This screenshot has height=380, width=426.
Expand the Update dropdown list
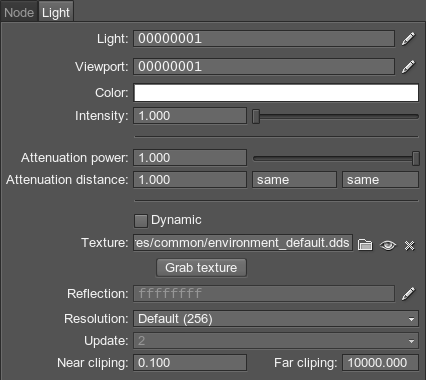[276, 341]
